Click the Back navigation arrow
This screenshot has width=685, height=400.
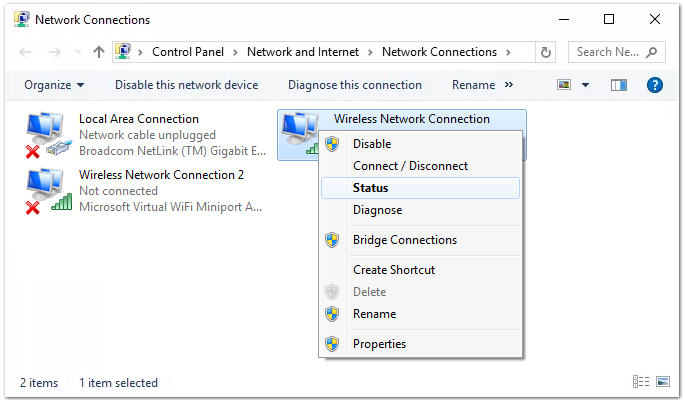pos(25,52)
